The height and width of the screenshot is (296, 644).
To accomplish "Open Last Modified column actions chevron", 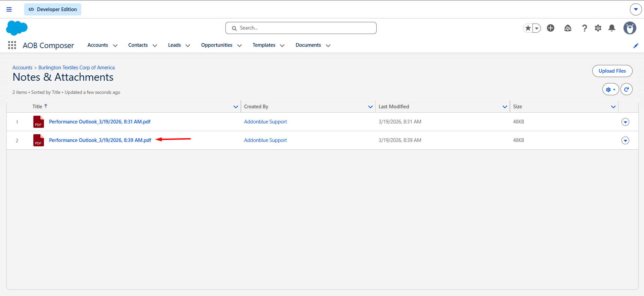I will pos(505,107).
